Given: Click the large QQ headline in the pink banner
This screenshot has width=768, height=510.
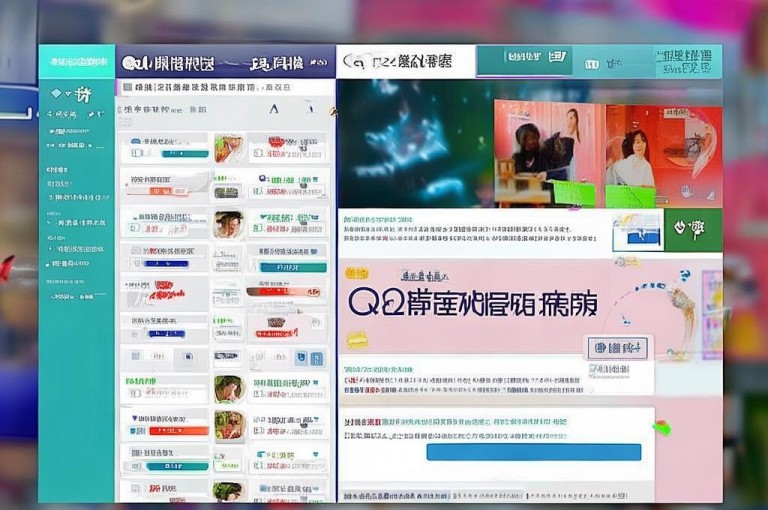Looking at the screenshot, I should 473,304.
